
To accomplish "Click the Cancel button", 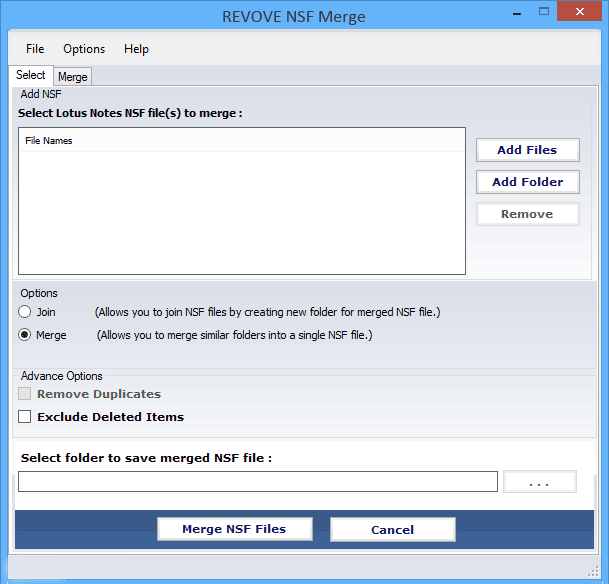I will [x=393, y=530].
